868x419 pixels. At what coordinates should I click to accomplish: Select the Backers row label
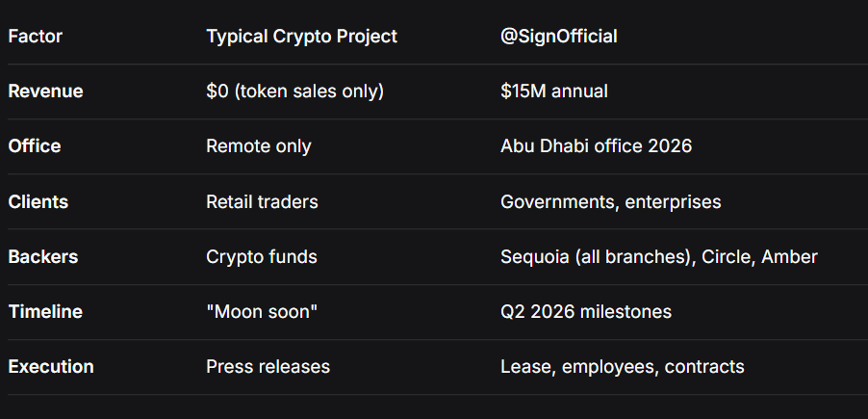[x=43, y=257]
